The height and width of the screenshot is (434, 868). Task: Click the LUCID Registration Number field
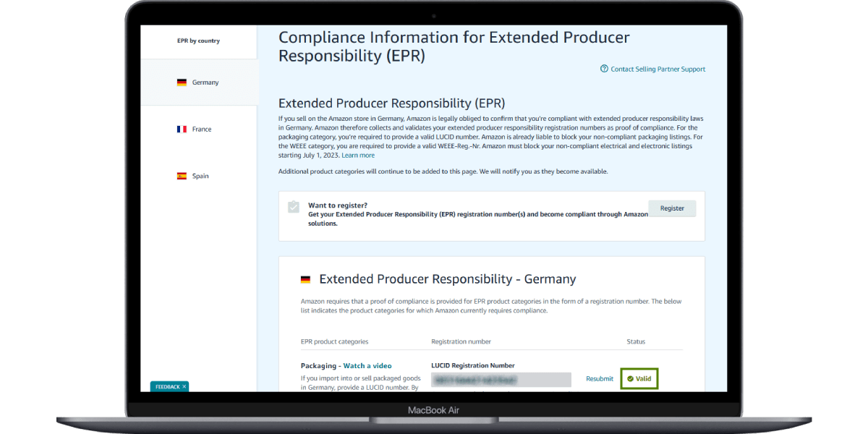(x=501, y=380)
